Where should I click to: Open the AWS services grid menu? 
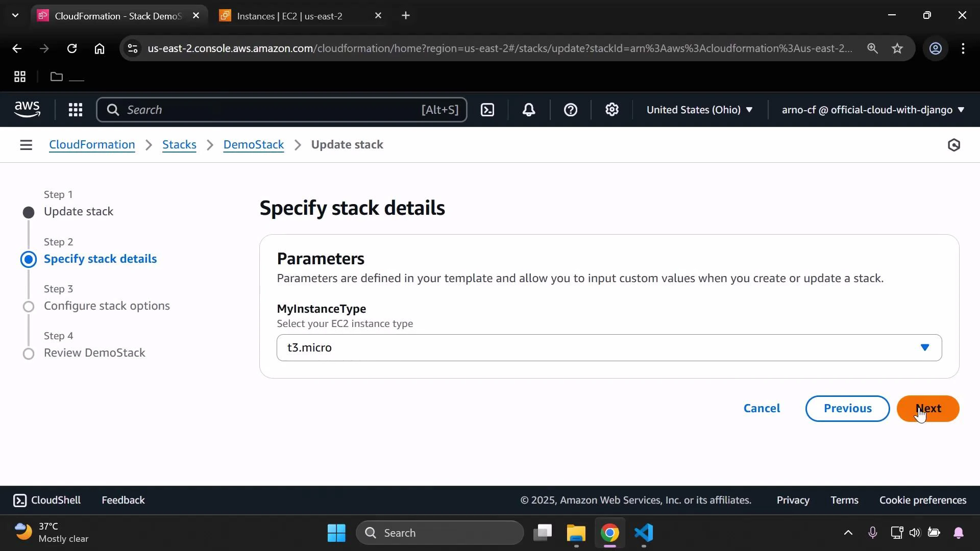pos(75,110)
